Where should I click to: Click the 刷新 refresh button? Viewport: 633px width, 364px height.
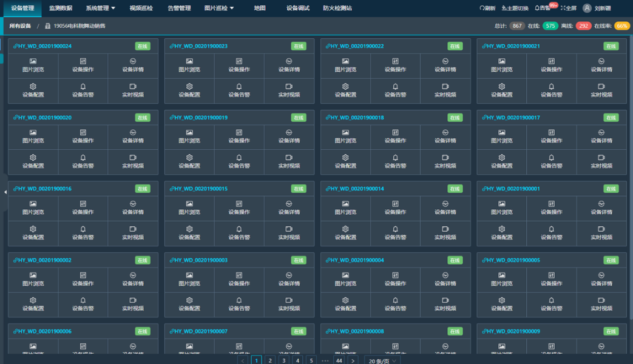click(487, 8)
